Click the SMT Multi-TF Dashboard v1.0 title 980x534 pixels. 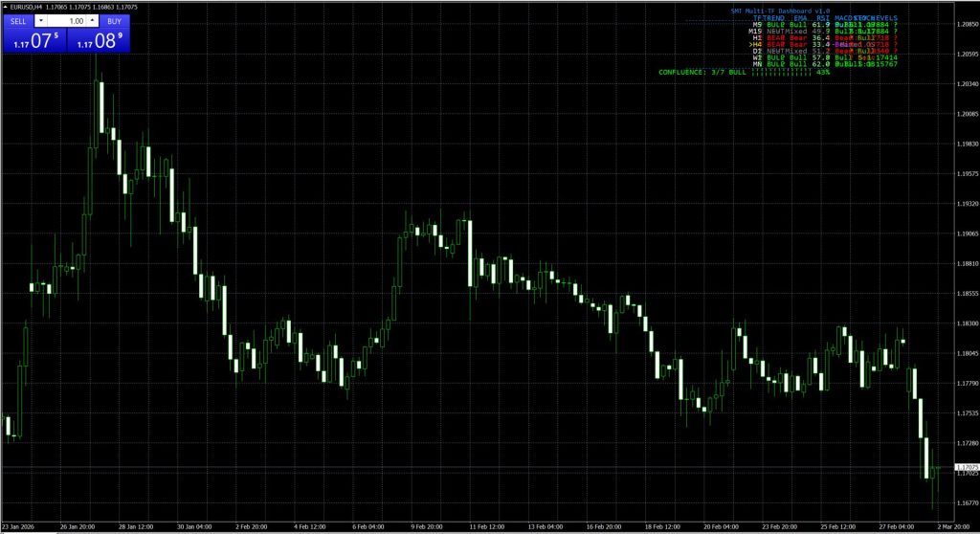pos(780,11)
